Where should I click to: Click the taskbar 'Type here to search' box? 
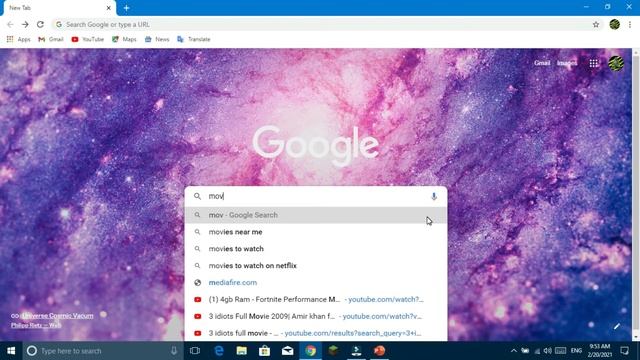(102, 351)
